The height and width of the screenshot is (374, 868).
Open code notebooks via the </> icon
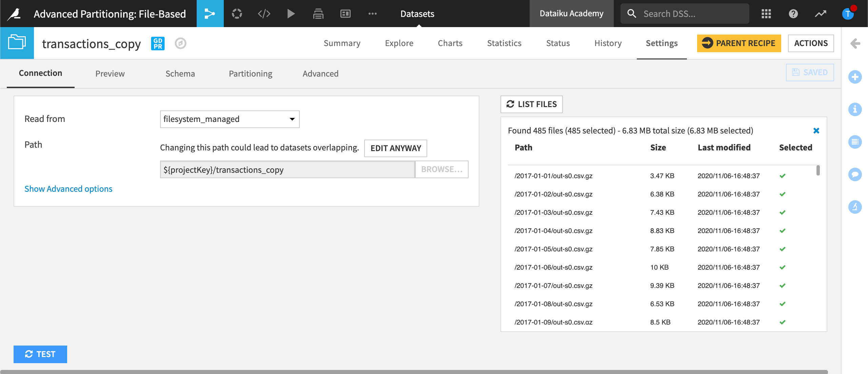(x=264, y=14)
